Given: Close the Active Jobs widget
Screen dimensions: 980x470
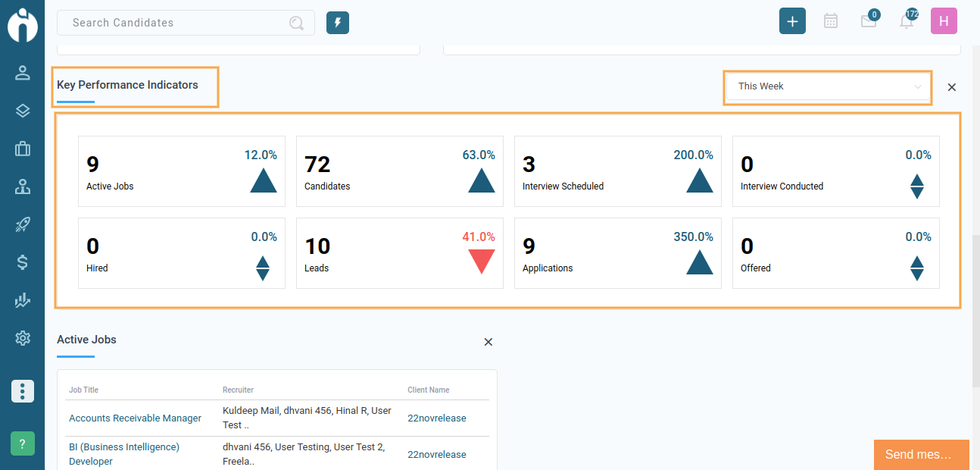Looking at the screenshot, I should [x=488, y=342].
